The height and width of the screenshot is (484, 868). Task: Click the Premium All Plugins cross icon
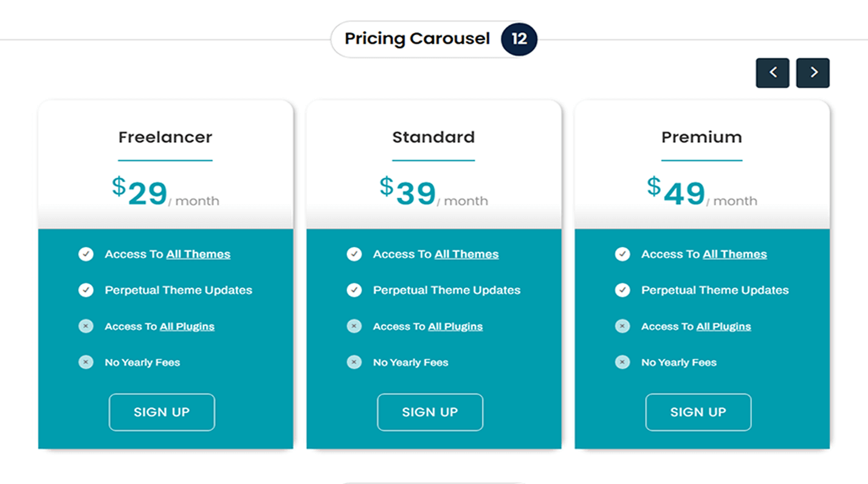[x=622, y=326]
